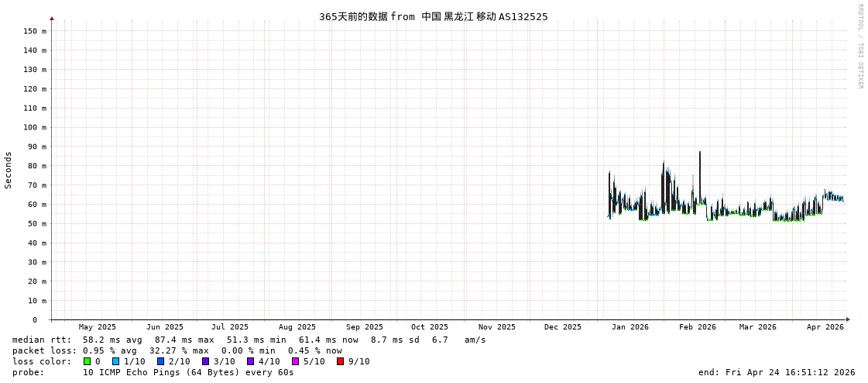
Task: Click the Apr 2026 axis label
Action: pos(825,327)
